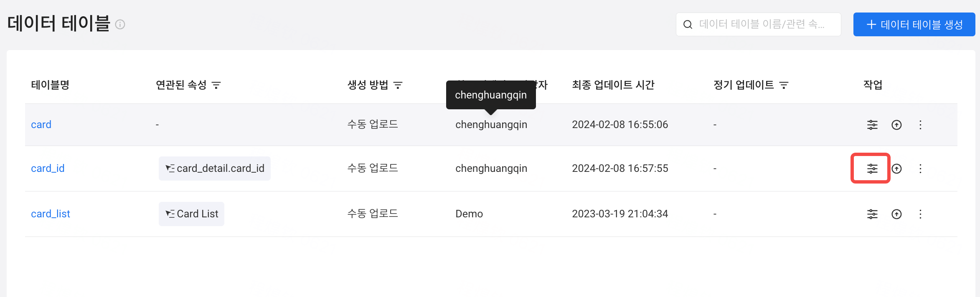Open more options menu for card row
Screen dimensions: 980x297
tap(920, 125)
